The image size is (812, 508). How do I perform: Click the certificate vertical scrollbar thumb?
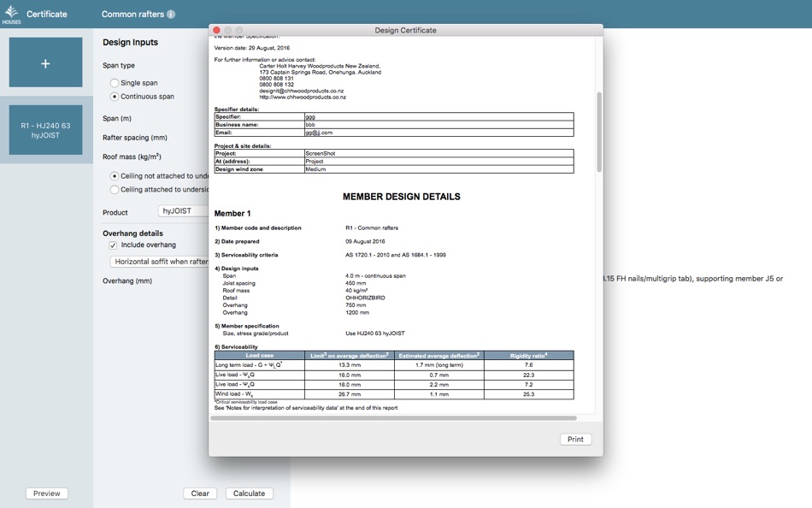click(x=599, y=133)
